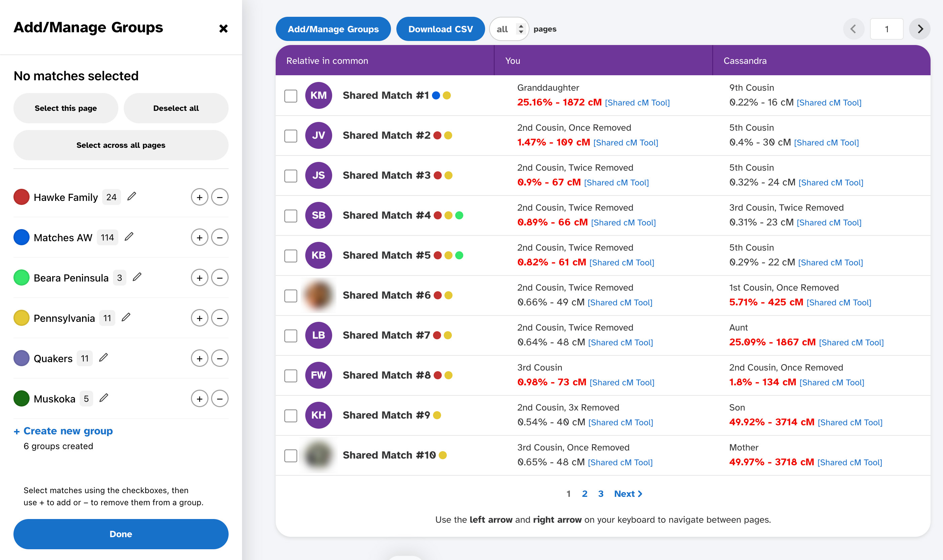Add selected matches to Matches AW group
943x560 pixels.
(199, 238)
